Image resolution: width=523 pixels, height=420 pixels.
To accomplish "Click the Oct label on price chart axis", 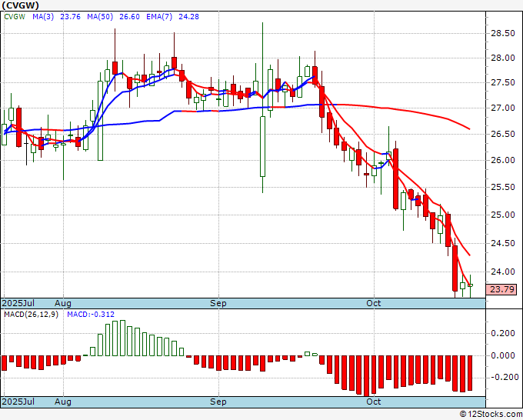I will pyautogui.click(x=374, y=303).
